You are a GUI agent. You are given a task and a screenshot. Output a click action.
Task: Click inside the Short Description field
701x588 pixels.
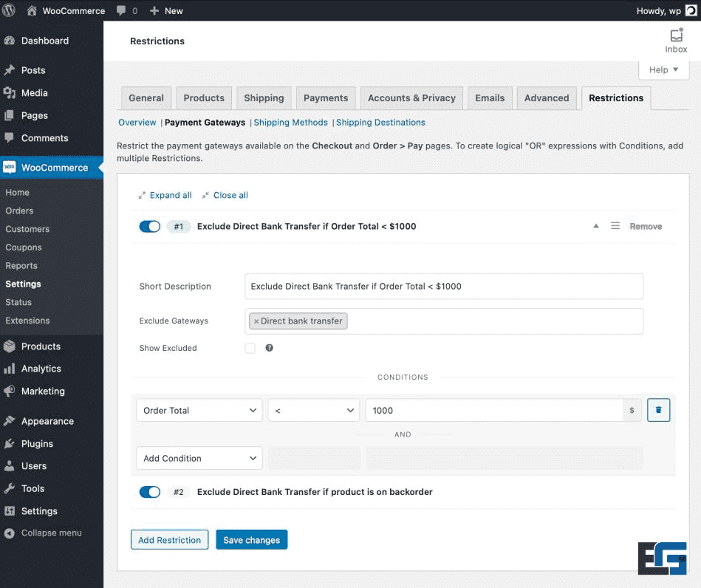(443, 286)
